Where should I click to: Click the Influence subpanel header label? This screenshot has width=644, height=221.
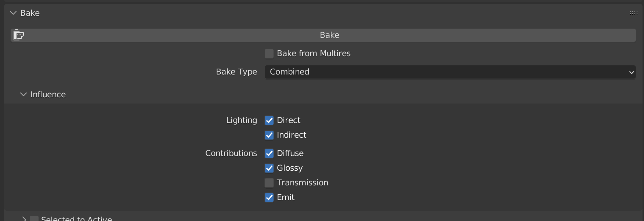click(48, 94)
